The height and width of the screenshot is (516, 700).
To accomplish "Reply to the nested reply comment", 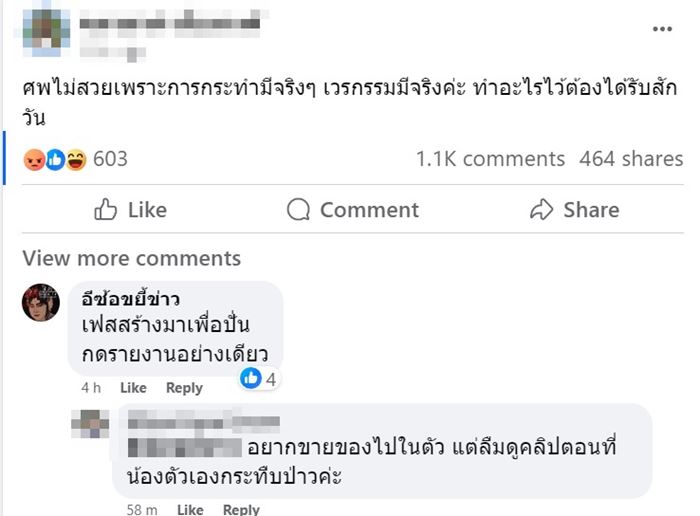I will (241, 510).
